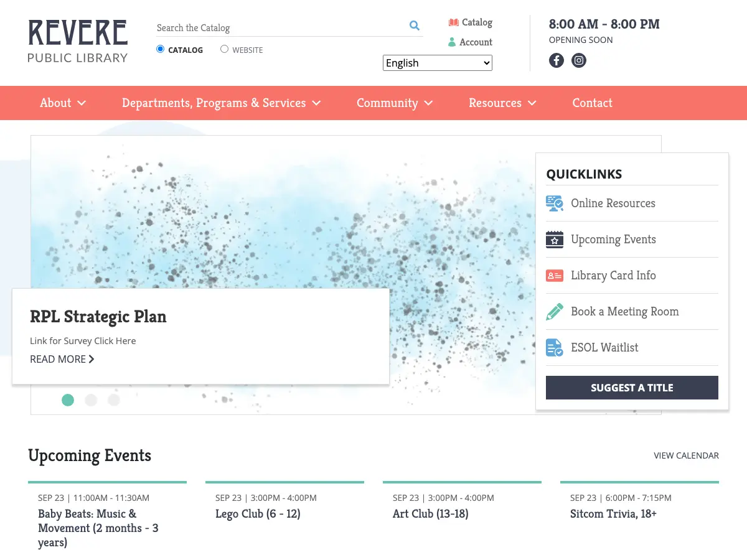Screen dimensions: 747x560
Task: Click the Upcoming Events calendar icon
Action: [555, 240]
